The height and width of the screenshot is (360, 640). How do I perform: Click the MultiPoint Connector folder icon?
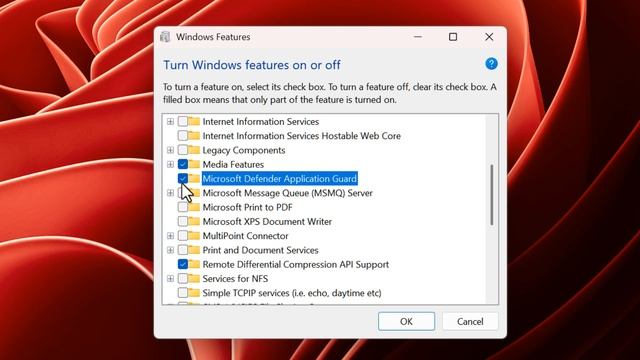coord(194,236)
